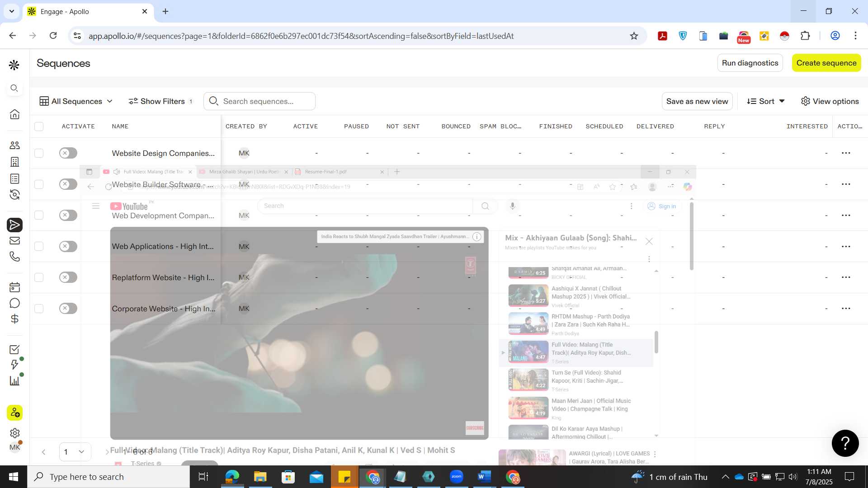Open Chrome three-dot menu
The width and height of the screenshot is (868, 488).
pos(855,36)
